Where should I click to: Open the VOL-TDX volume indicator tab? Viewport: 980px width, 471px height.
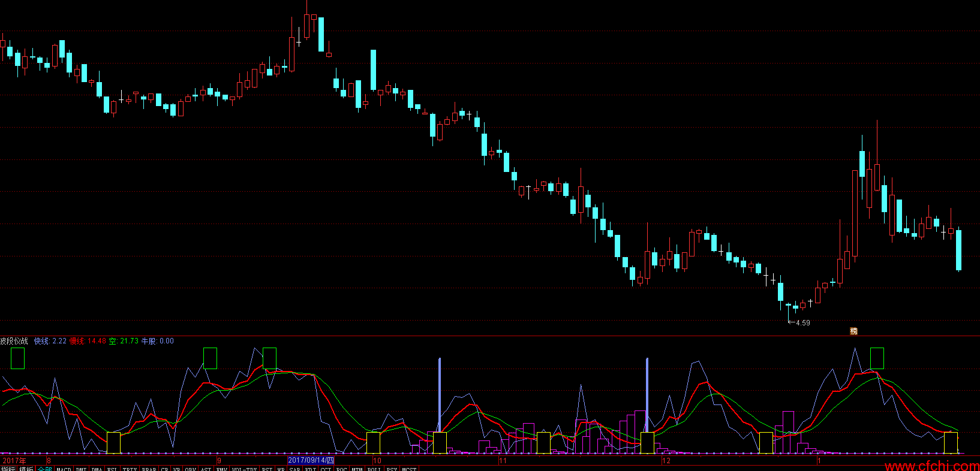(245, 469)
